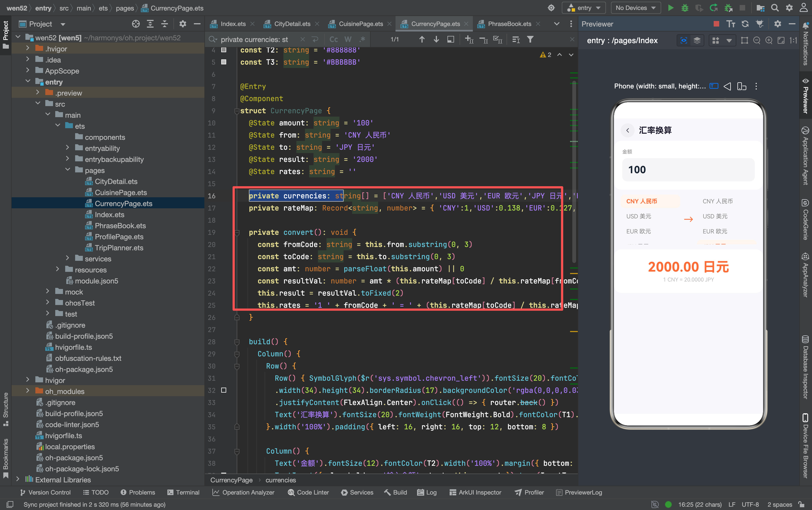Open the user account icon
Screen dimensions: 812x510
804,8
